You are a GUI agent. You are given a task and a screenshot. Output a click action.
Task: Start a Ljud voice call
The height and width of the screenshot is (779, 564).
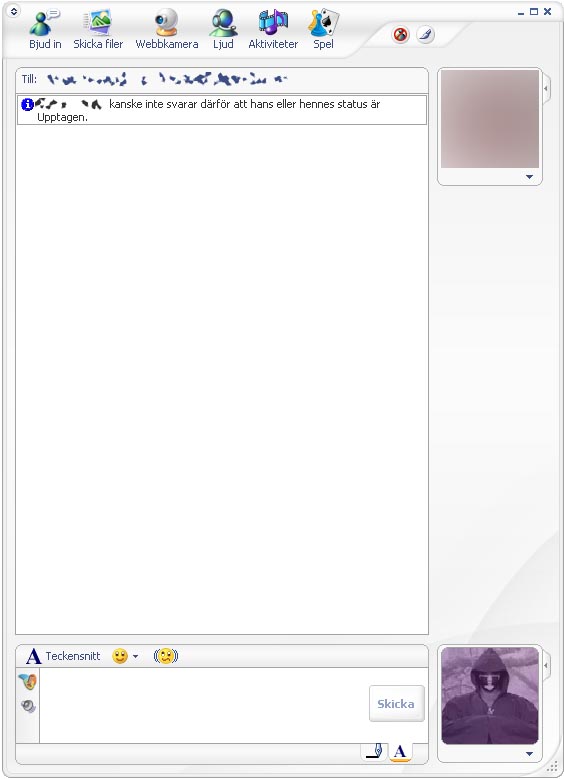[223, 30]
